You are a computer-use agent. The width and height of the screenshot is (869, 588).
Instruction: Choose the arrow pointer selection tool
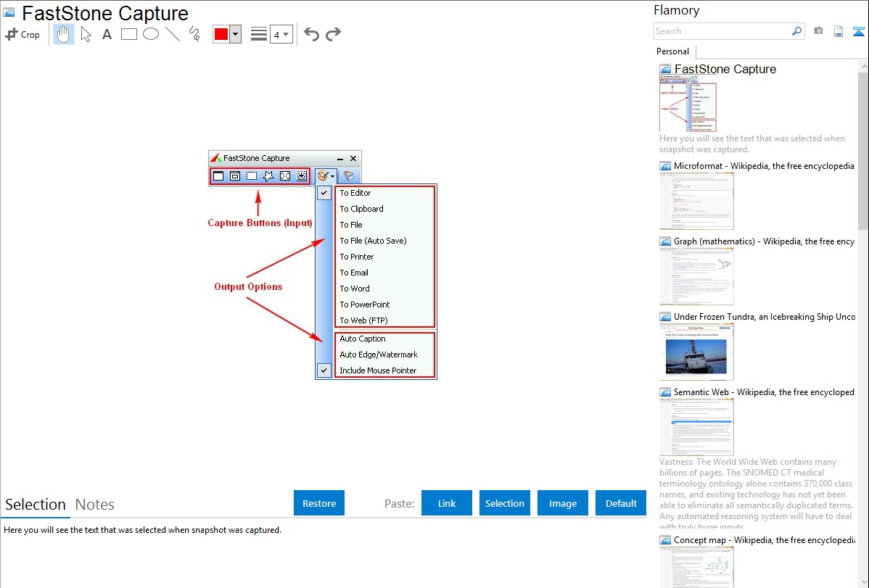click(x=86, y=34)
